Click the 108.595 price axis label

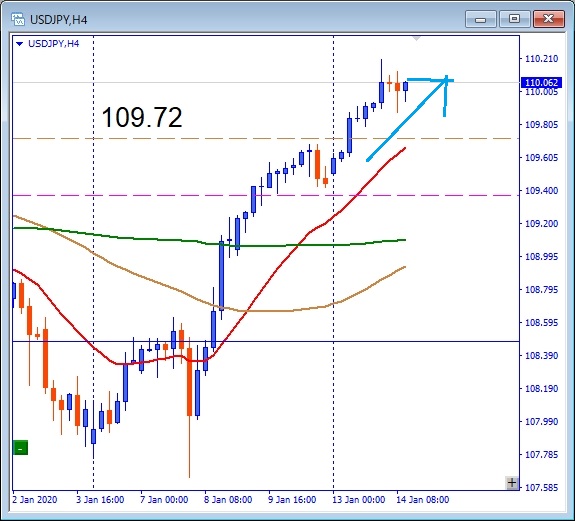541,323
